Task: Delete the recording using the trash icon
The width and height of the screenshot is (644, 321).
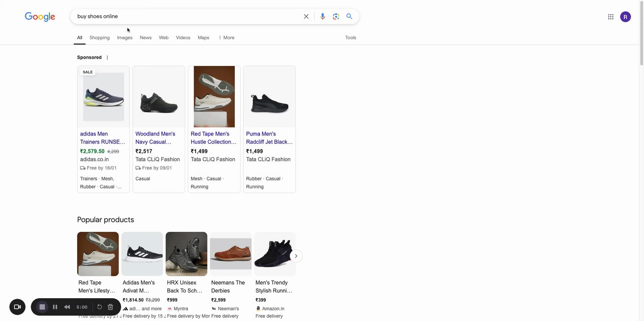Action: tap(110, 307)
